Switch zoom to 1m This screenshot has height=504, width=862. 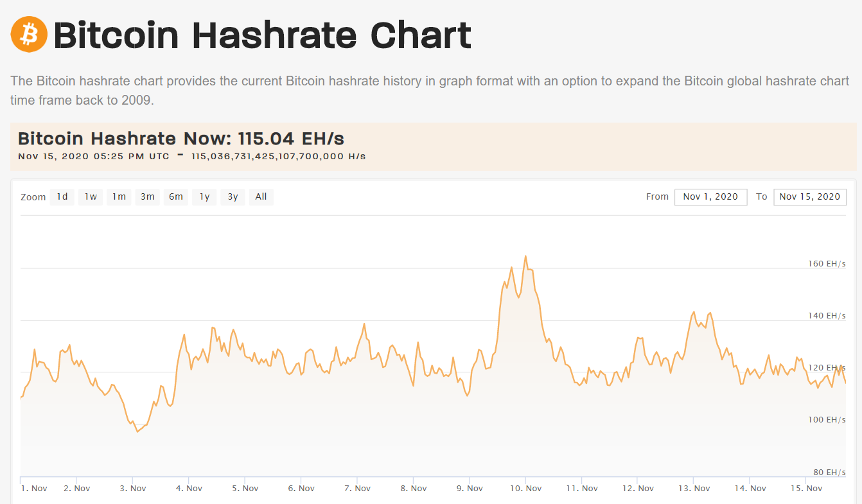(119, 197)
